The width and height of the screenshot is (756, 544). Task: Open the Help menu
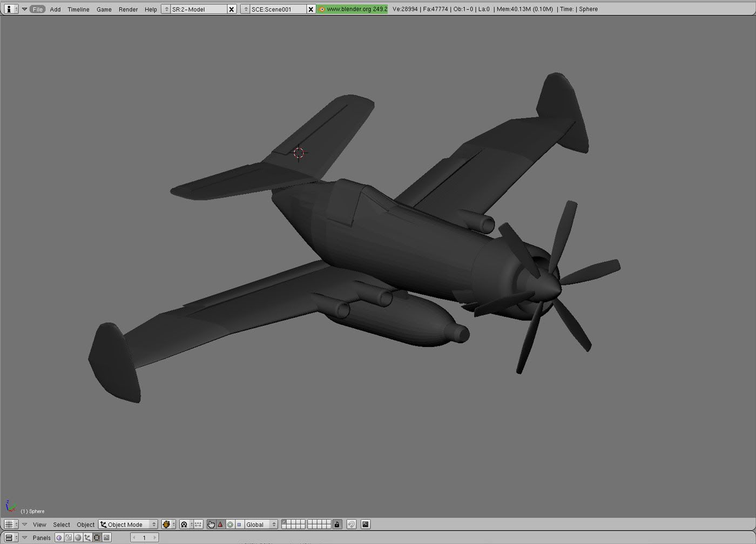[151, 9]
